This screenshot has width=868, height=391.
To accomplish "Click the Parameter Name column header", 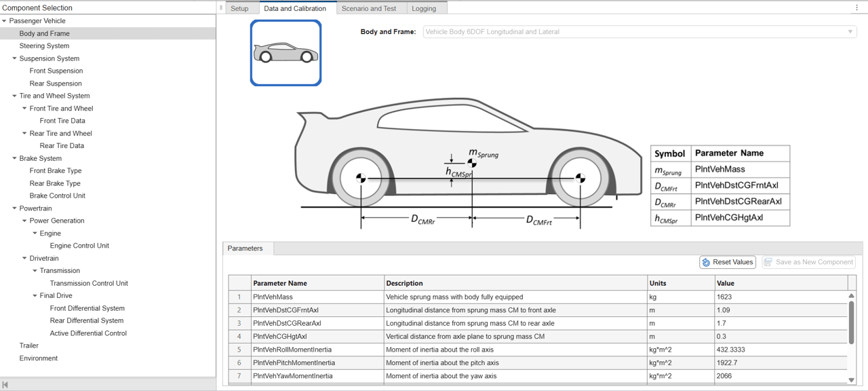I will point(317,283).
